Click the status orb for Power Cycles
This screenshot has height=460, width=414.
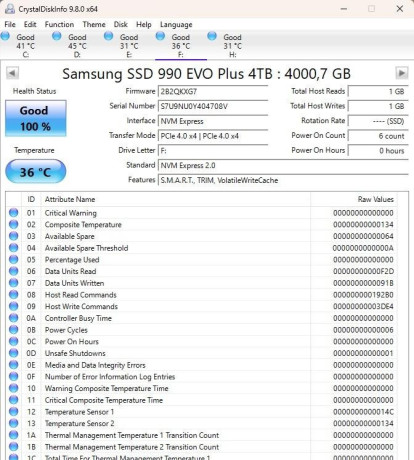[x=14, y=330]
